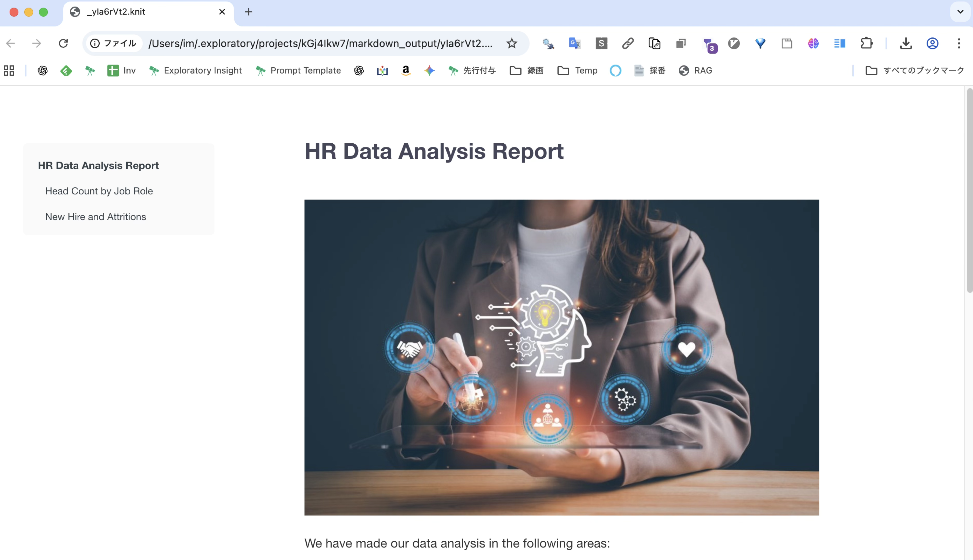973x560 pixels.
Task: Open the Temp bookmark folder
Action: tap(577, 70)
